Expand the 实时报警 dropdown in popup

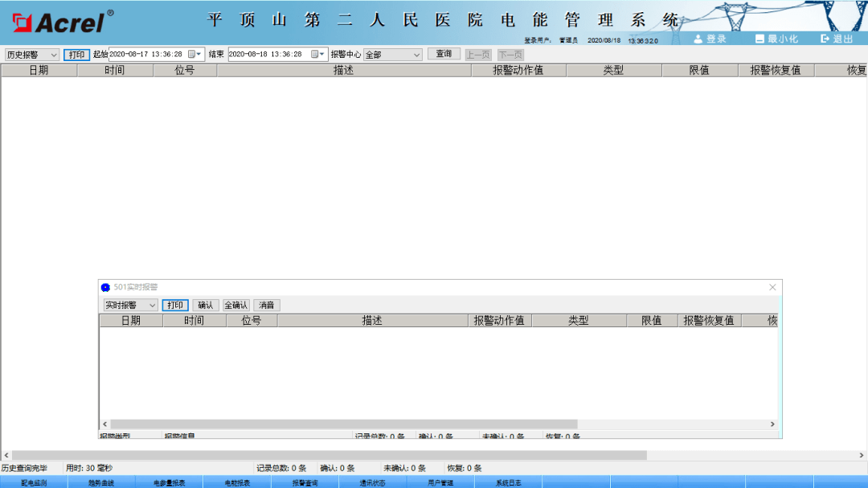click(x=152, y=306)
